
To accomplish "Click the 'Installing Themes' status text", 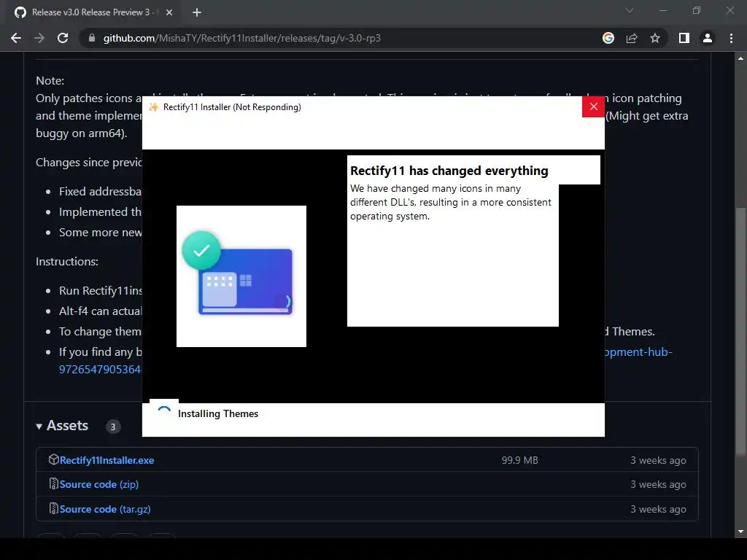I will [x=218, y=414].
